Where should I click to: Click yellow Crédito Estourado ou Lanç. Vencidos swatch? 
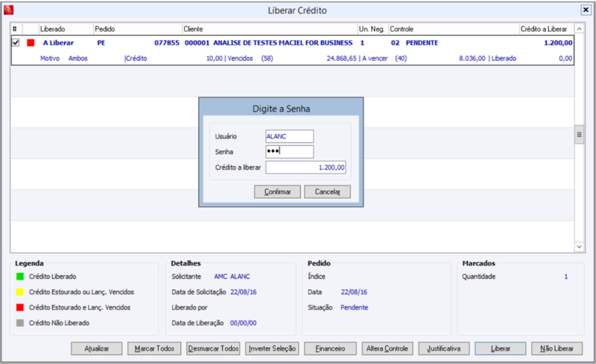(20, 293)
